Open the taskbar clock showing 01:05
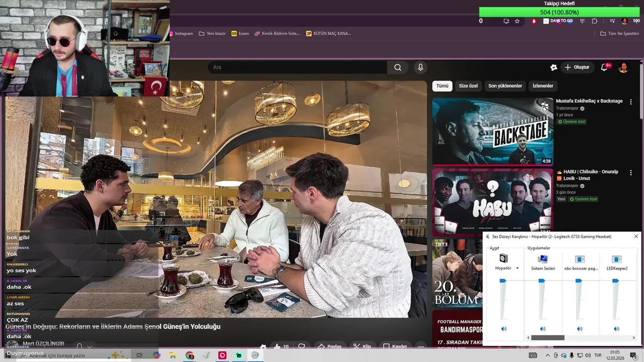This screenshot has width=644, height=362. 615,355
